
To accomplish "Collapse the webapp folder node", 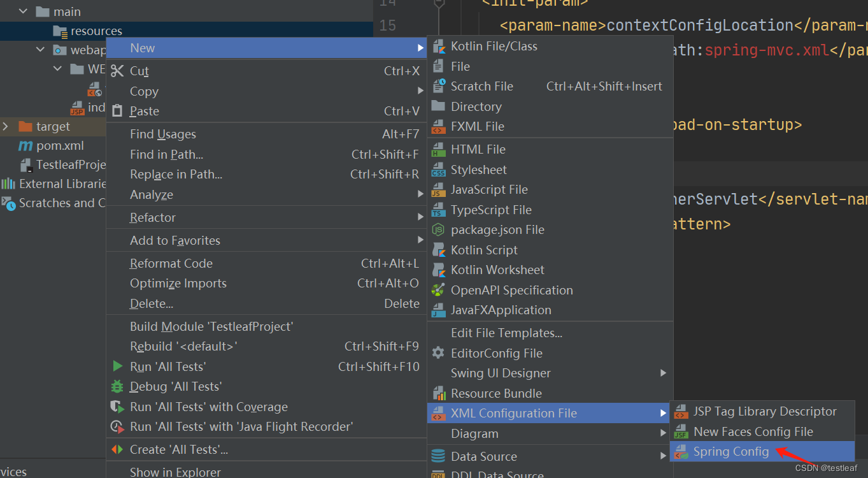I will (x=41, y=50).
